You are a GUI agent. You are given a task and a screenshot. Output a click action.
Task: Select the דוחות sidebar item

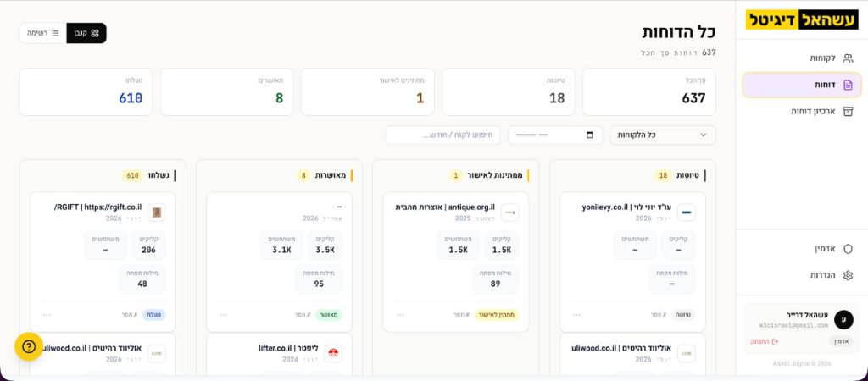point(802,86)
